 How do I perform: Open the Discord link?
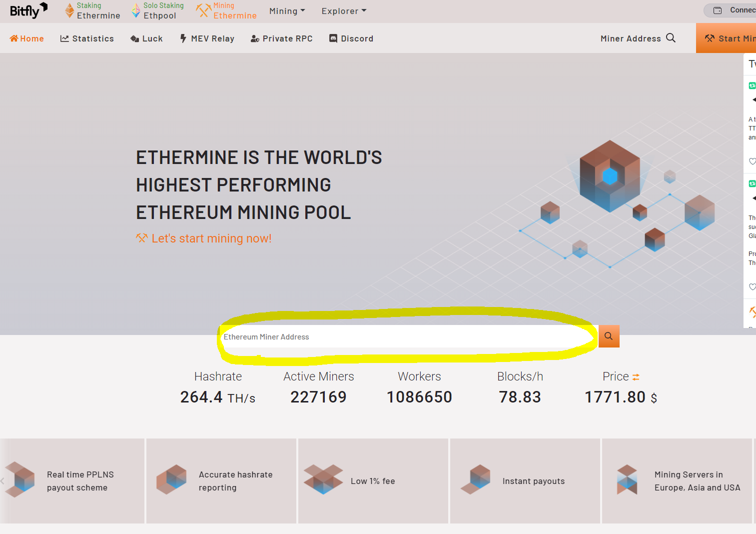[x=351, y=38]
